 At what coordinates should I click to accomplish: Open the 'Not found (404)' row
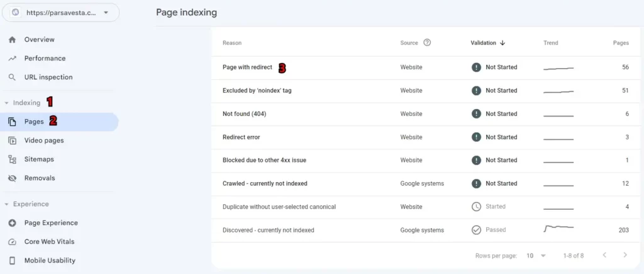(x=426, y=114)
